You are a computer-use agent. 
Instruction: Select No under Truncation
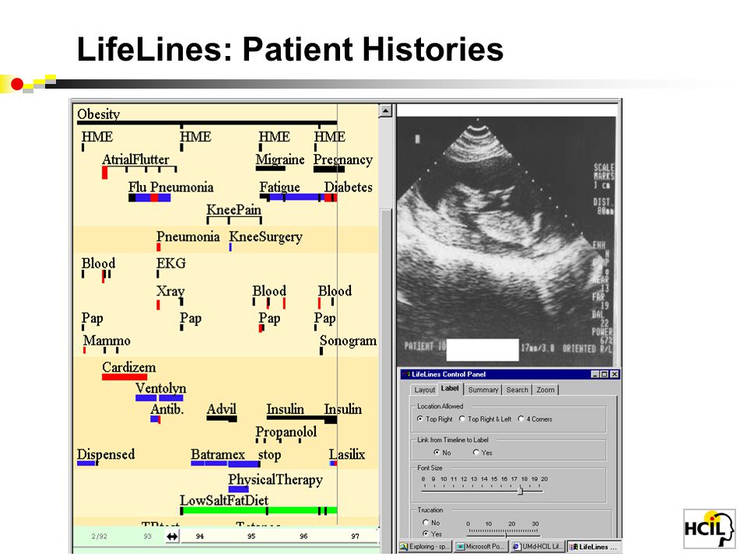[x=426, y=523]
